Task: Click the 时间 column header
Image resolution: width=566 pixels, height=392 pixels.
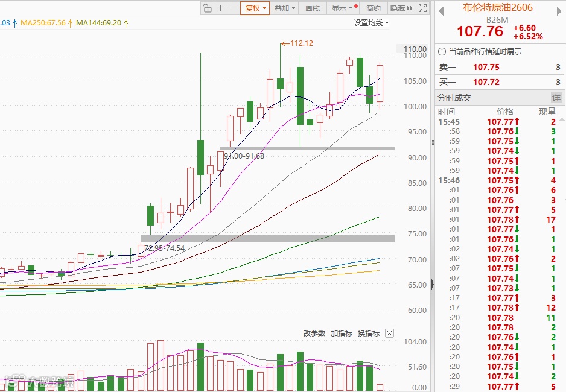Action: click(446, 112)
